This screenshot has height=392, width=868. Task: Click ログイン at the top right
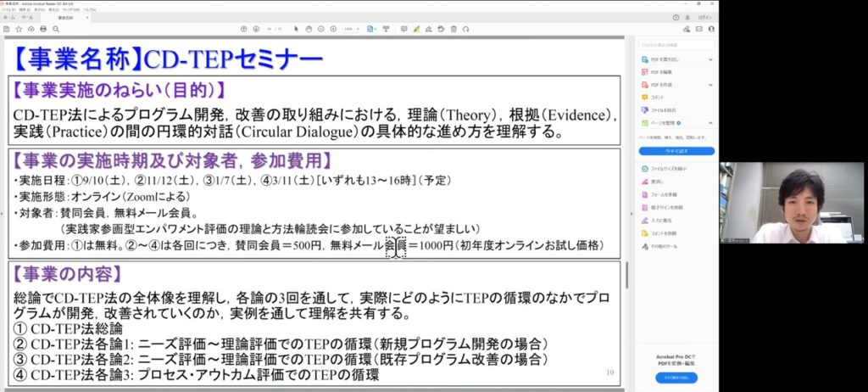pyautogui.click(x=704, y=17)
